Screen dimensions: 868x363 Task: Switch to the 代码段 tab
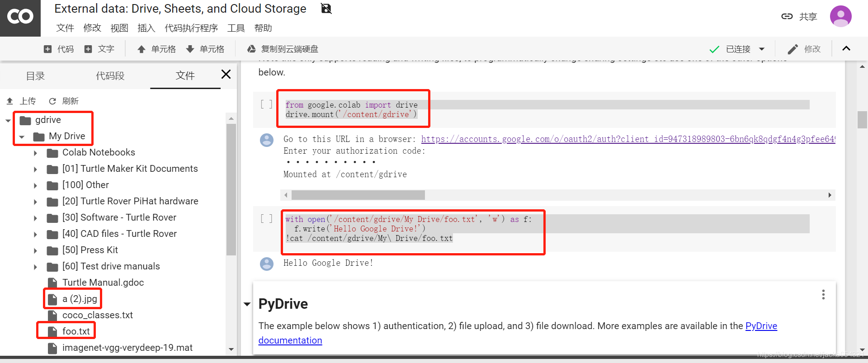(110, 76)
